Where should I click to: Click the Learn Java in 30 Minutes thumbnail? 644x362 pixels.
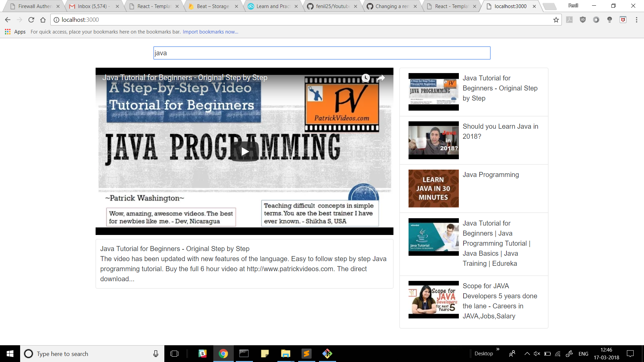coord(433,188)
